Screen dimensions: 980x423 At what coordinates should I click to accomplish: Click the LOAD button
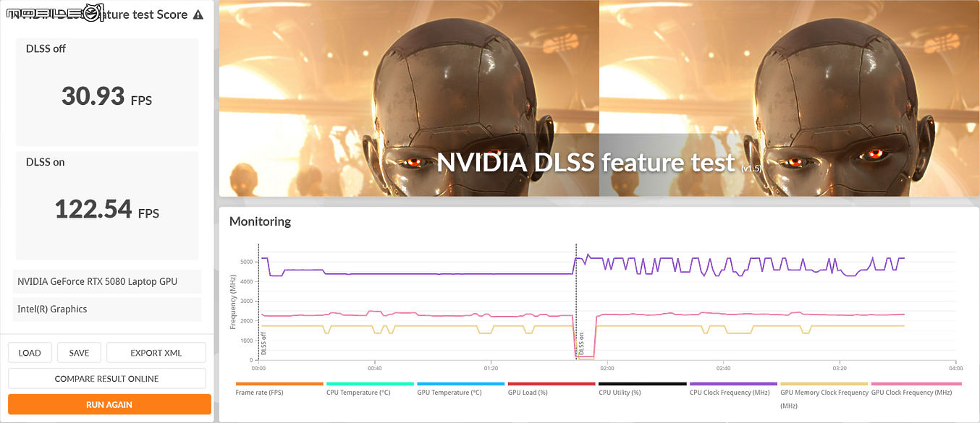(30, 353)
